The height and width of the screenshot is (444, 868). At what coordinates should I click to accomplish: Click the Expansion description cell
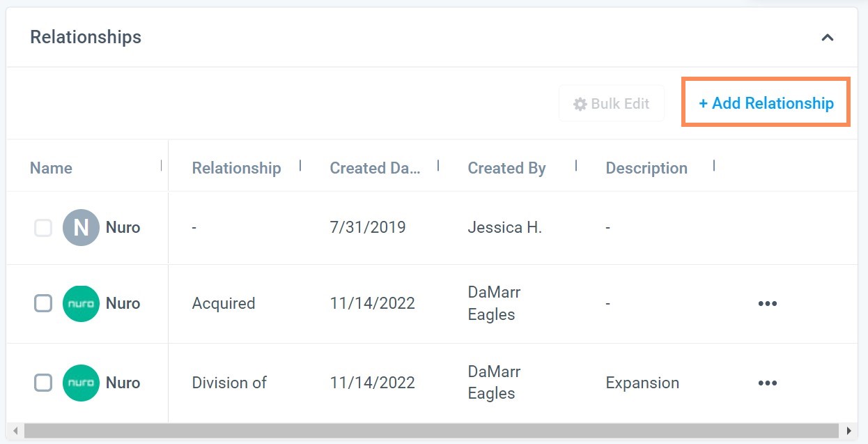pyautogui.click(x=642, y=383)
